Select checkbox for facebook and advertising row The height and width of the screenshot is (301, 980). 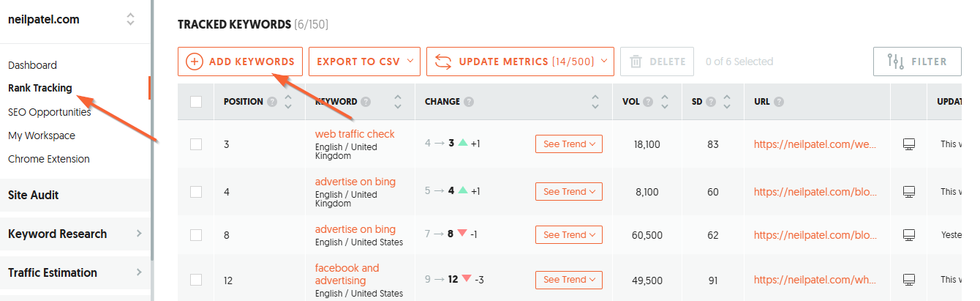(x=196, y=279)
